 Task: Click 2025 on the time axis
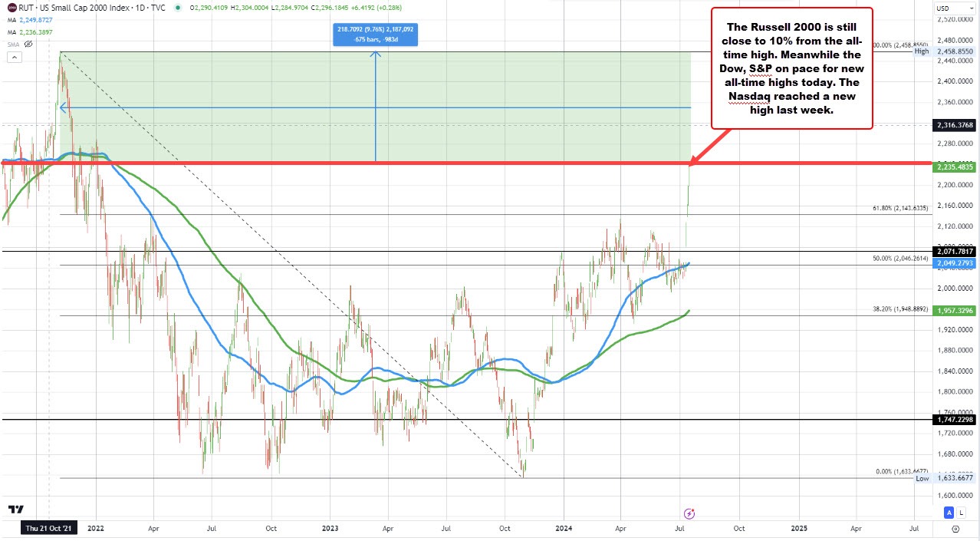pos(798,528)
